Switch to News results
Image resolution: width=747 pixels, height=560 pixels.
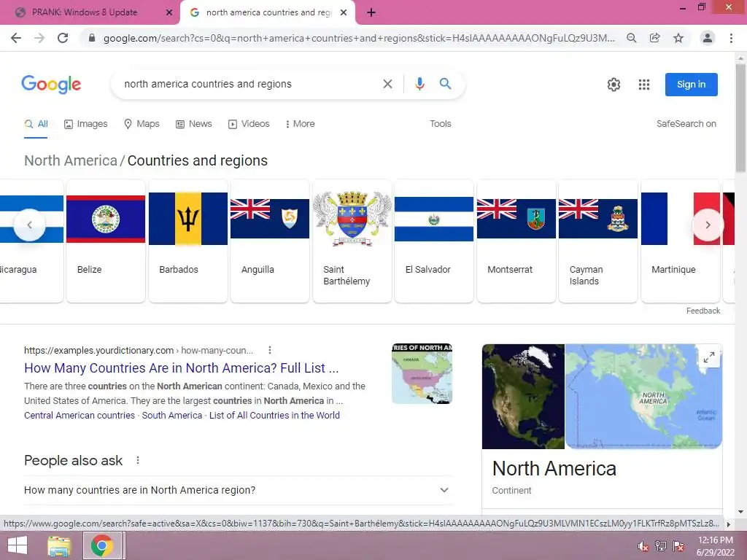(194, 124)
